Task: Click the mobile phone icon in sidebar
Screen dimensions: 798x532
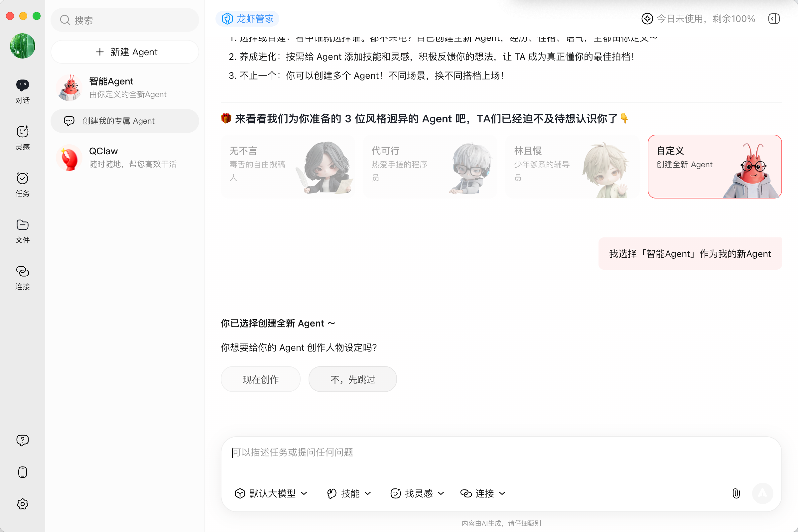Action: tap(22, 472)
